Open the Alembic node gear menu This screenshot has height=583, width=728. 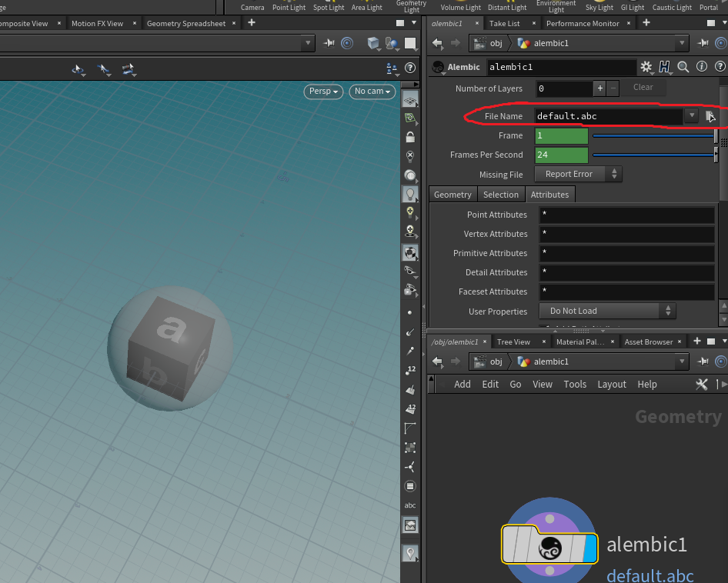tap(646, 68)
